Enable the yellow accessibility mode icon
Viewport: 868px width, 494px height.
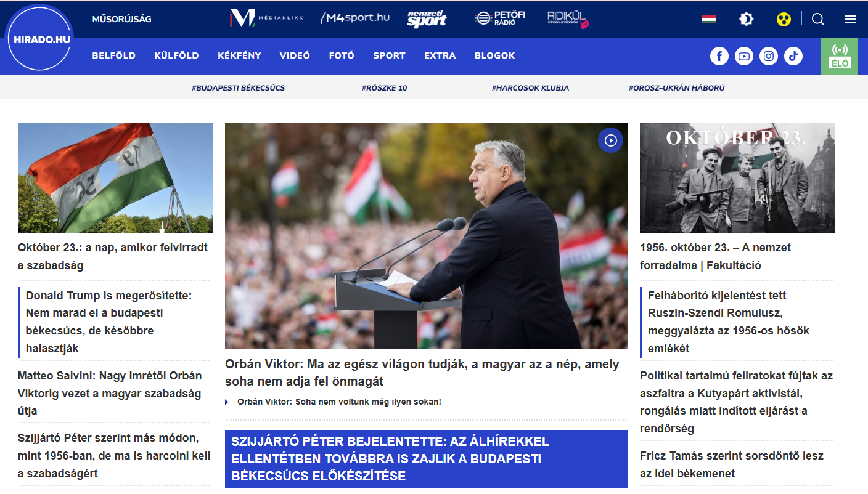point(784,19)
